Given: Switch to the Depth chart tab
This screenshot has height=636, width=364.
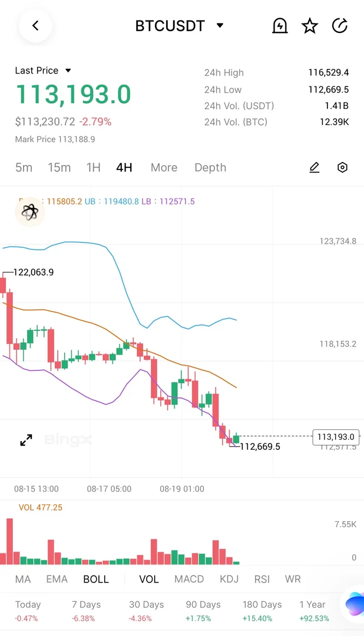Looking at the screenshot, I should [210, 168].
